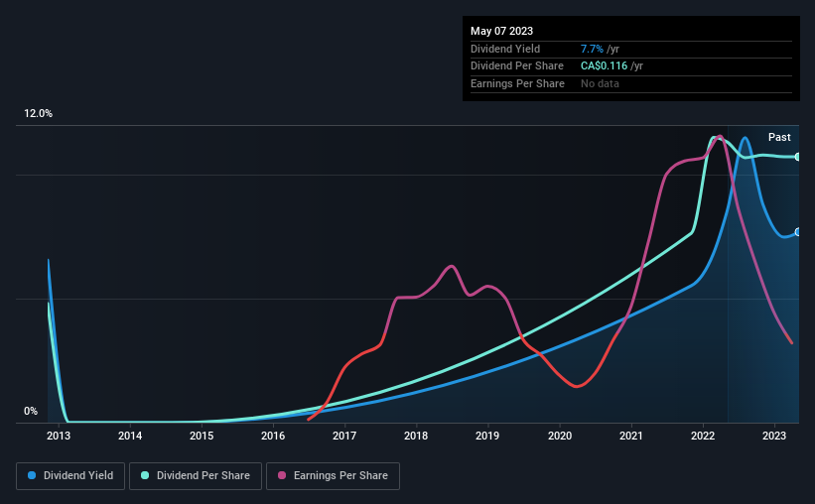This screenshot has height=504, width=815.
Task: Click the May 07 2023 tooltip date
Action: point(501,31)
